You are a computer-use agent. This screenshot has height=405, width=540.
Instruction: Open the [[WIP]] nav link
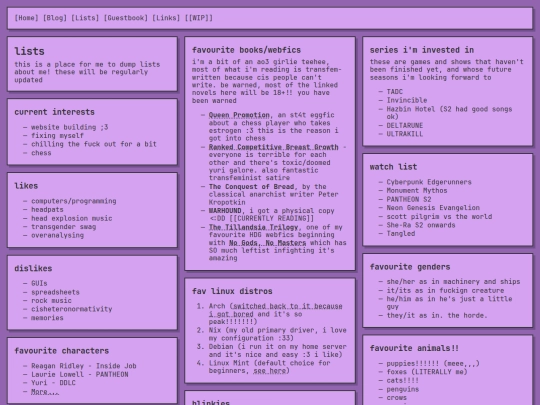(199, 18)
